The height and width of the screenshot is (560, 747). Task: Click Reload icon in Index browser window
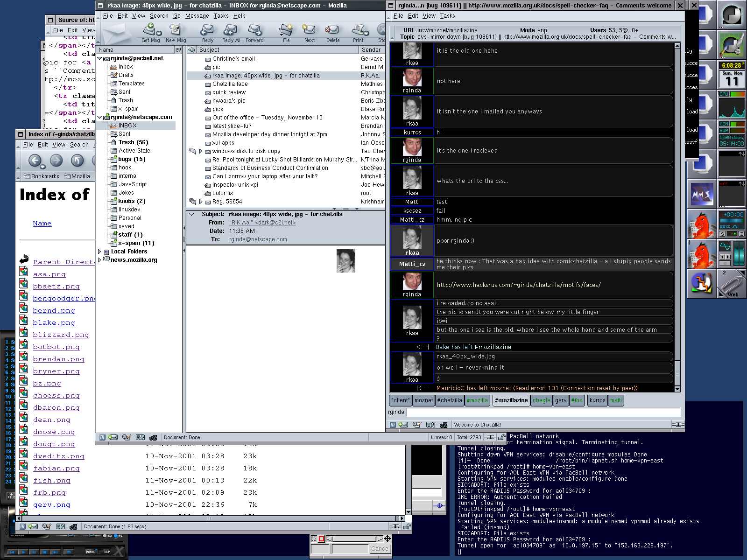(77, 161)
